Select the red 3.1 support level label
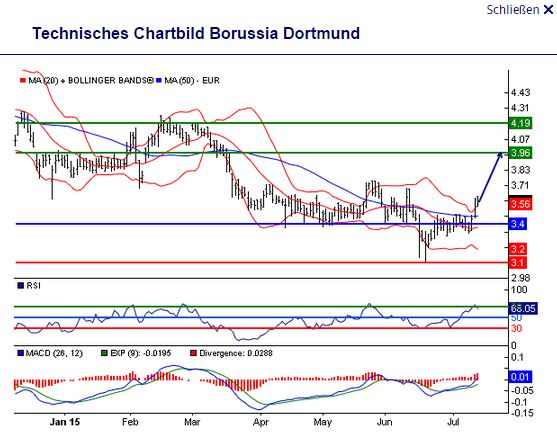Image resolution: width=557 pixels, height=437 pixels. pos(518,263)
